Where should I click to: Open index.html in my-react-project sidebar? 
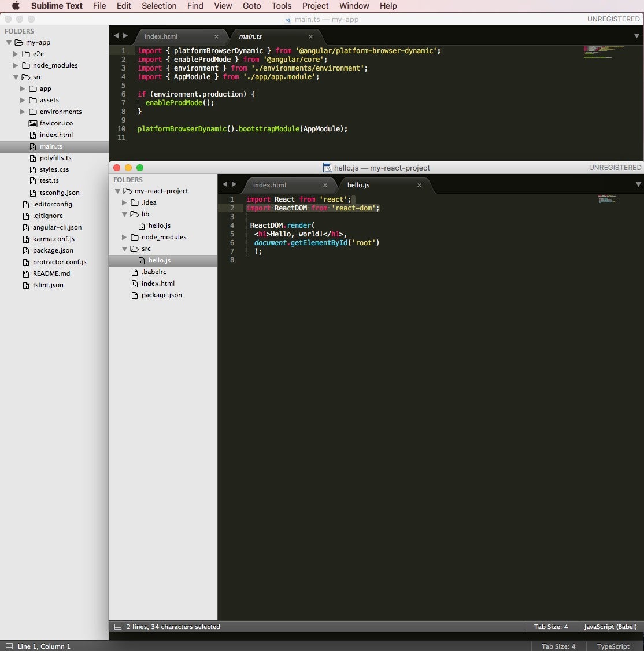(158, 283)
